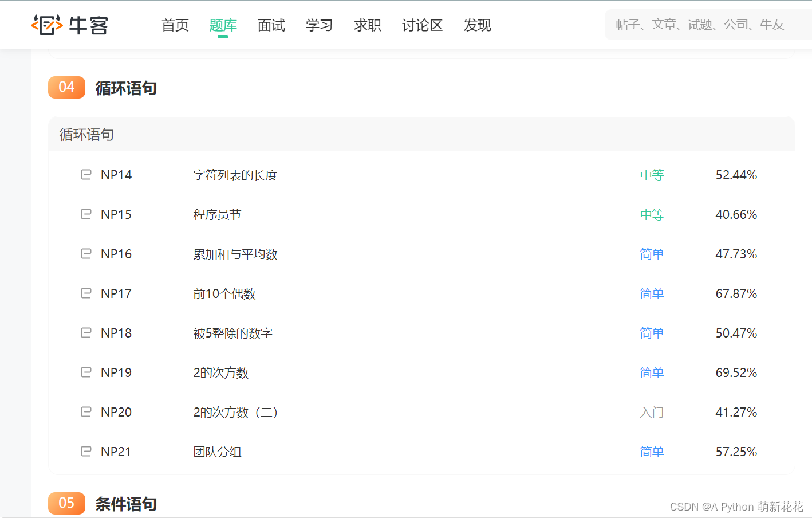Viewport: 812px width, 518px height.
Task: Click 中等 difficulty label for NP14
Action: 652,175
